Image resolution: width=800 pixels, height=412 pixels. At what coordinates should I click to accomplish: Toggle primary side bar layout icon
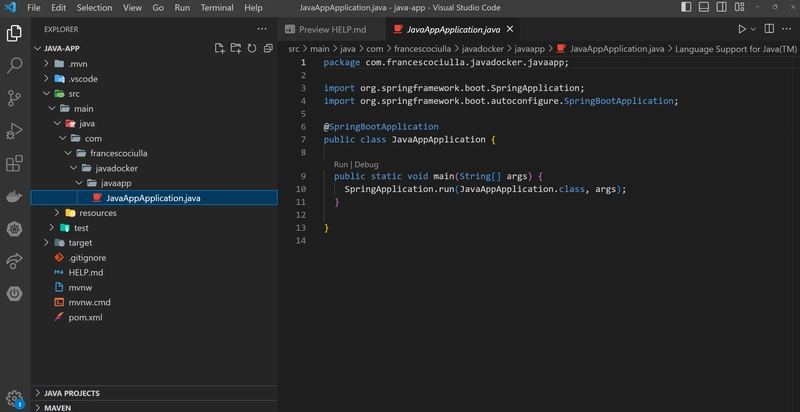coord(686,7)
